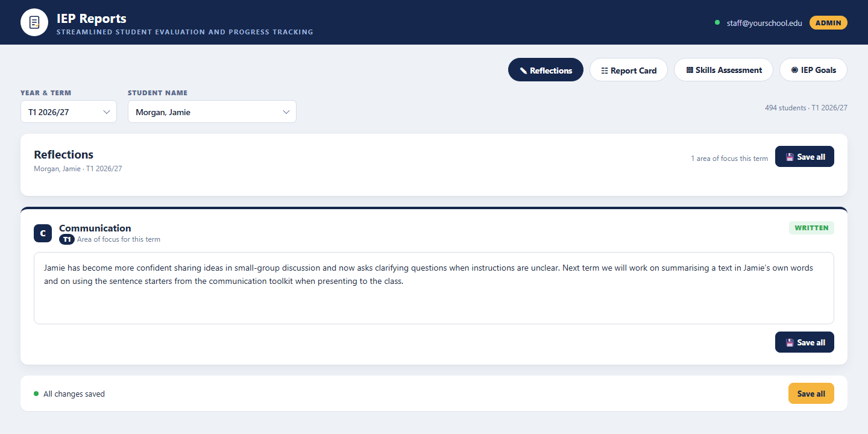The width and height of the screenshot is (868, 434).
Task: Click the T1 term badge under Communication
Action: tap(67, 239)
